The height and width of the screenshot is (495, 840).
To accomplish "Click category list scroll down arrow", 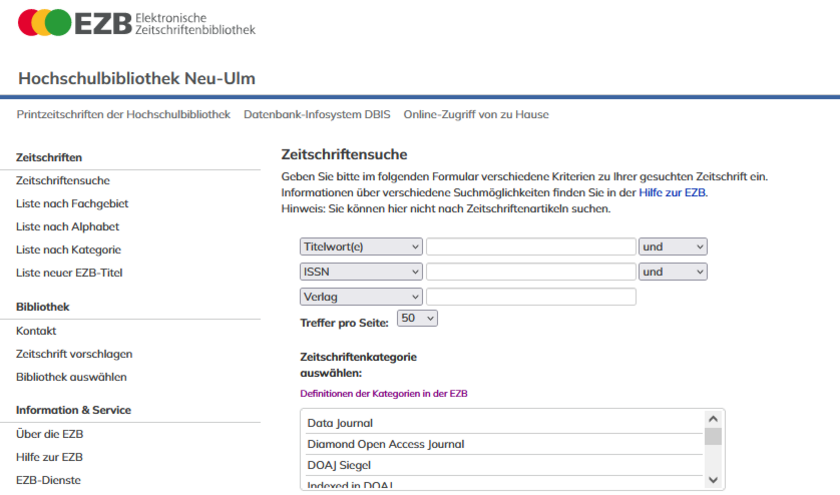I will 713,480.
